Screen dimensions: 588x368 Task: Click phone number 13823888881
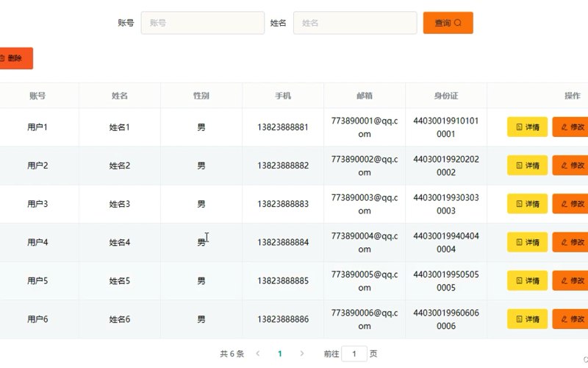click(x=283, y=127)
